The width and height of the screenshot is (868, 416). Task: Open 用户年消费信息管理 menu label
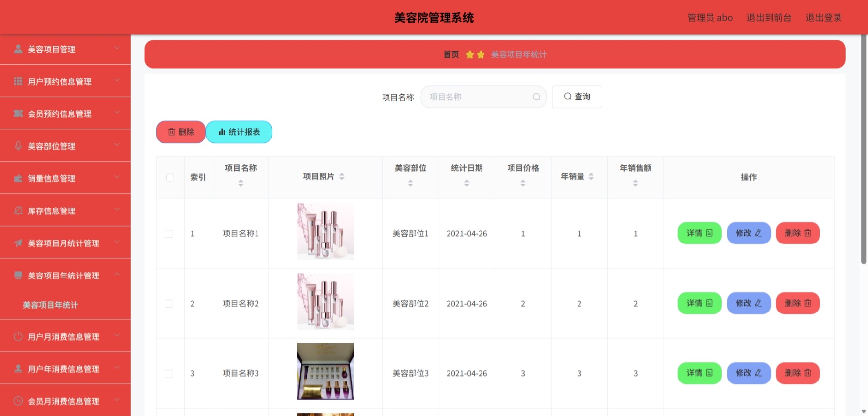click(x=64, y=369)
